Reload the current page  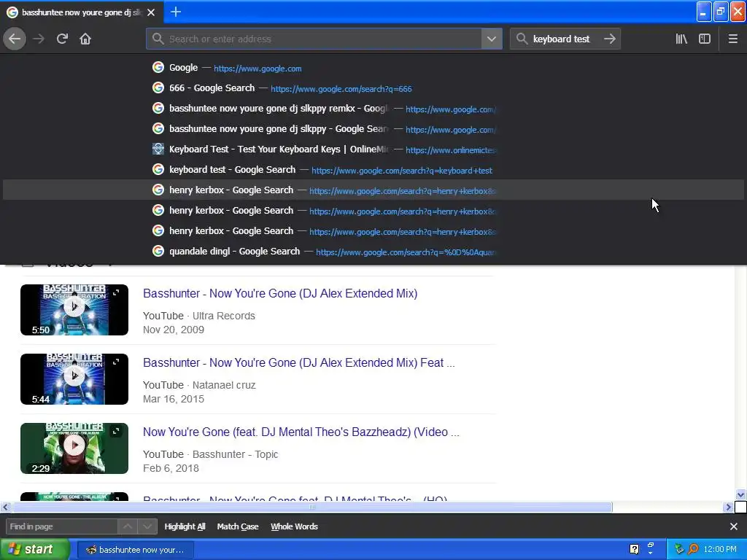pos(62,39)
